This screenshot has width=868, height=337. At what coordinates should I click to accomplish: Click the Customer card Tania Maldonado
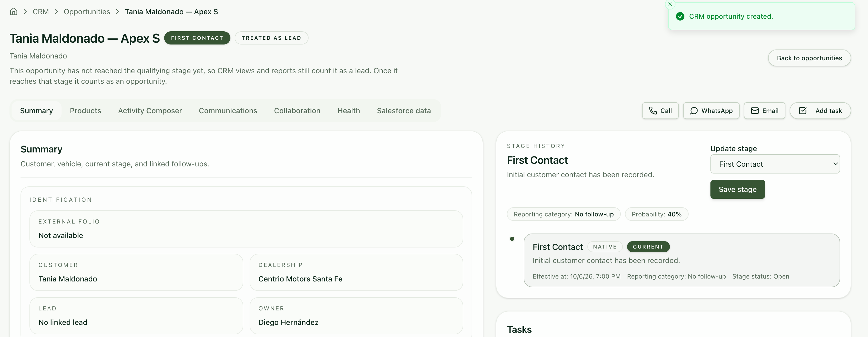click(x=136, y=272)
